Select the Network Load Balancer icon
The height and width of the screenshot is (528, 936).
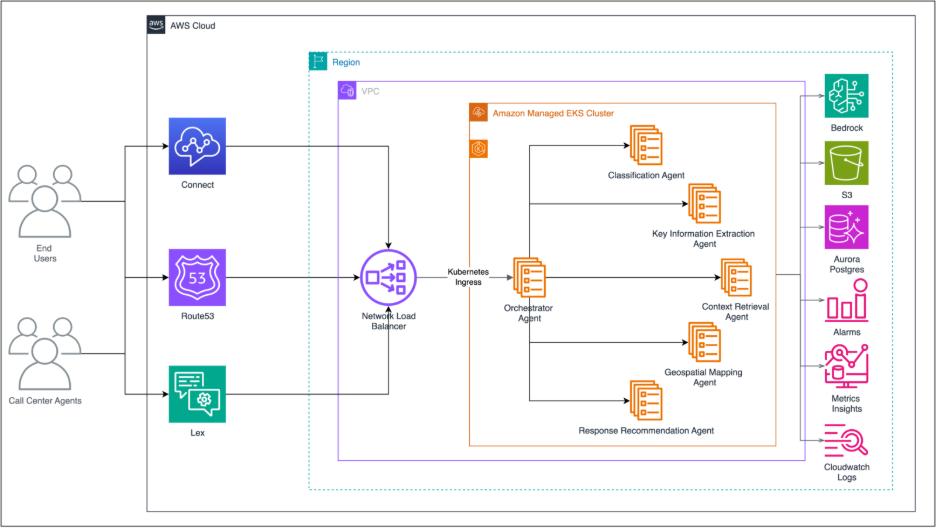(387, 276)
